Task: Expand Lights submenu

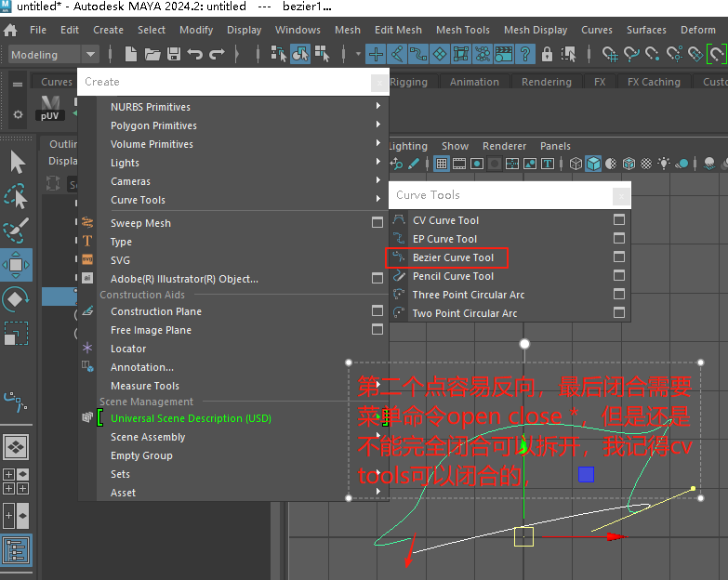Action: click(x=377, y=162)
